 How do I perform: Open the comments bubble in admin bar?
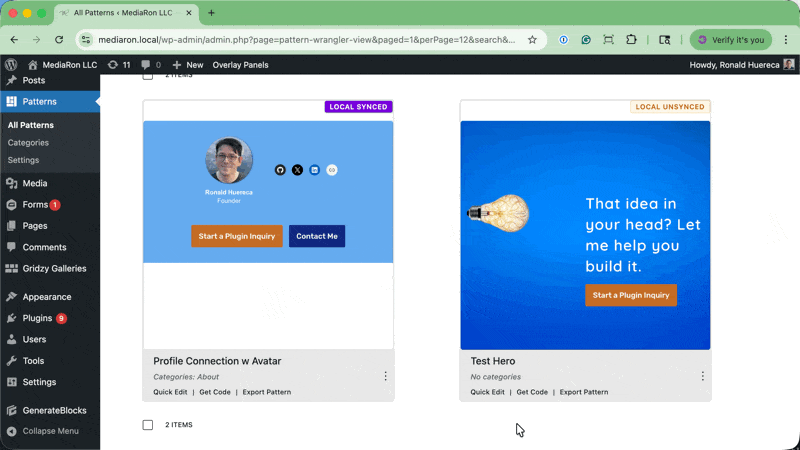(x=150, y=64)
